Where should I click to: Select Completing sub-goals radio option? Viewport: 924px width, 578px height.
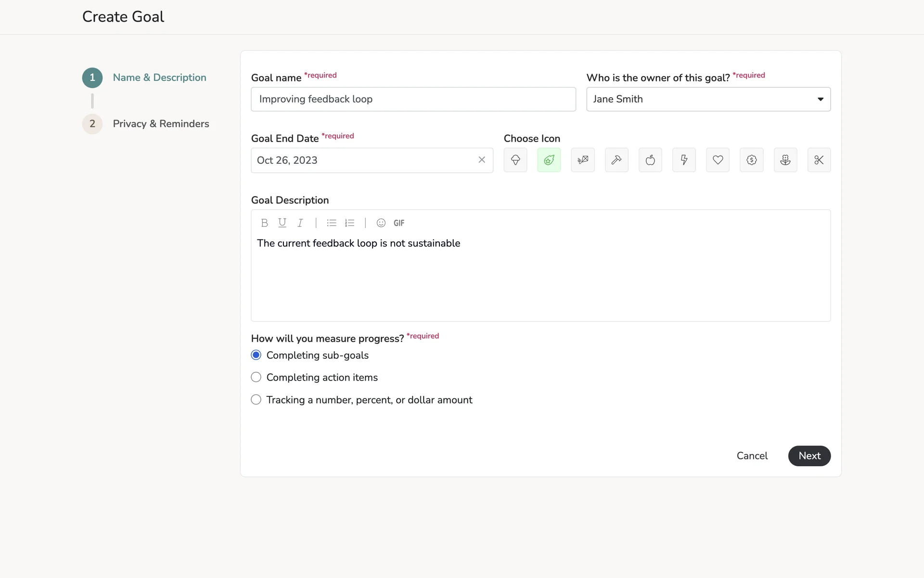[x=256, y=355]
